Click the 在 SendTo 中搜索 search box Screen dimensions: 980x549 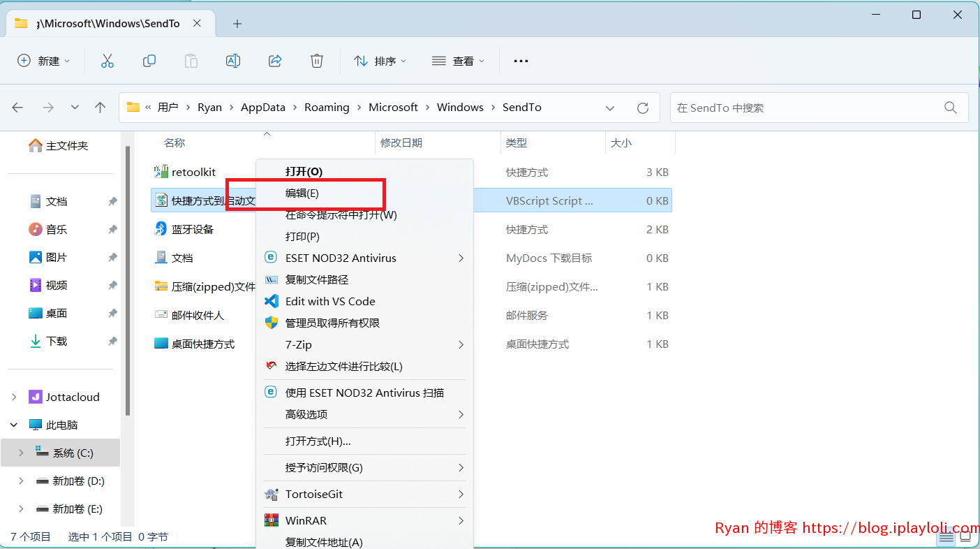(x=819, y=108)
